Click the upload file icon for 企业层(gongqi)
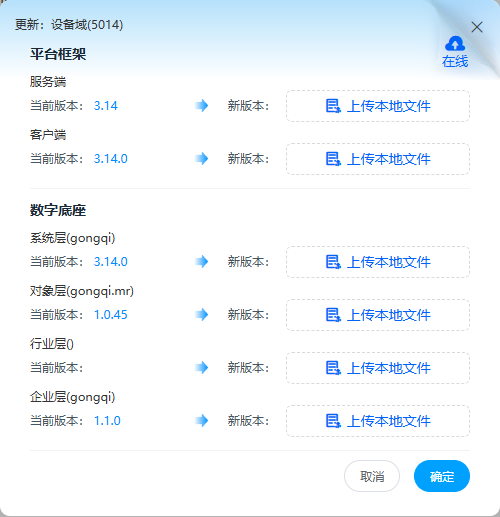Viewport: 500px width, 517px height. [333, 421]
